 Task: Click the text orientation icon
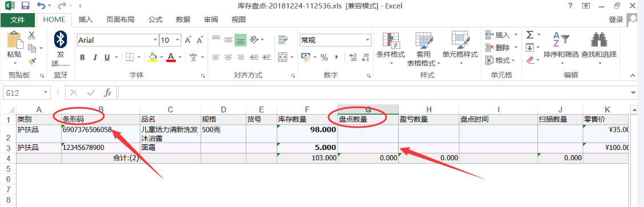[254, 39]
